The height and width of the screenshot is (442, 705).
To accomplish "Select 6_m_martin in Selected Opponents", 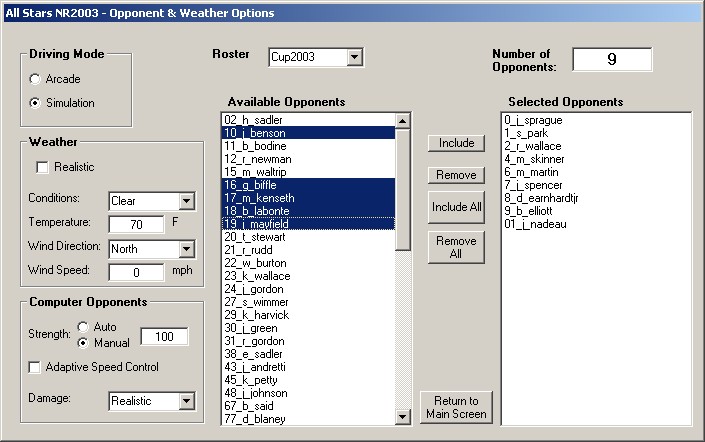I will pyautogui.click(x=596, y=172).
